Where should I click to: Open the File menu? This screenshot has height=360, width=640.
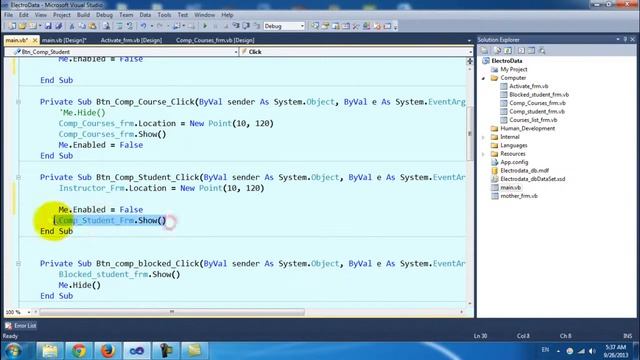click(x=8, y=15)
